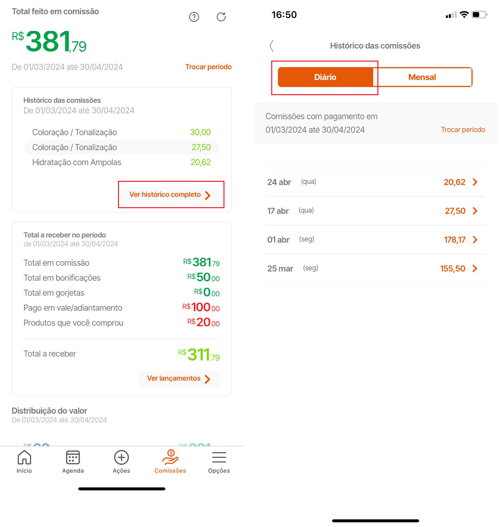Select the Hidratação com Ampolas row
Image resolution: width=500 pixels, height=527 pixels.
(122, 162)
